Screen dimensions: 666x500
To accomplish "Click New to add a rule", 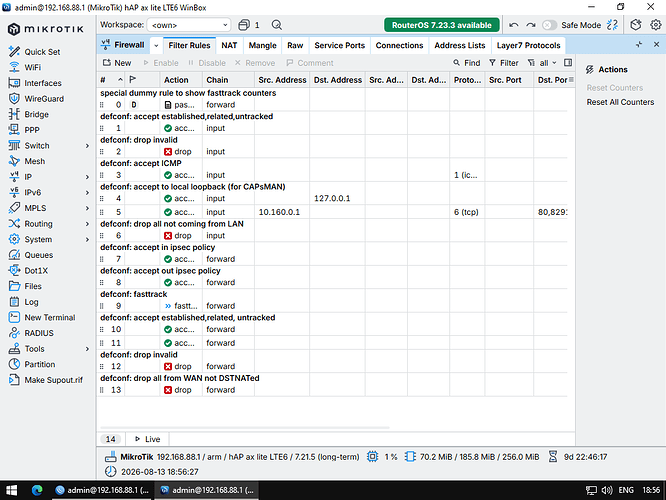I will click(117, 63).
